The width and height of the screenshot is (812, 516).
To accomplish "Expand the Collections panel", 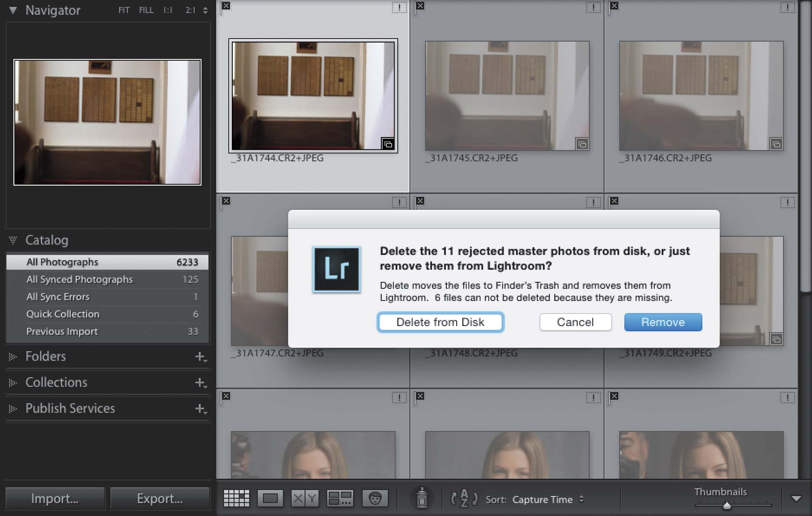I will [13, 383].
